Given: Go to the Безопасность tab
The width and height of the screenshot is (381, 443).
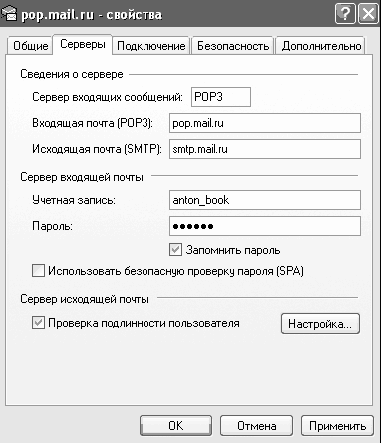Looking at the screenshot, I should point(233,46).
